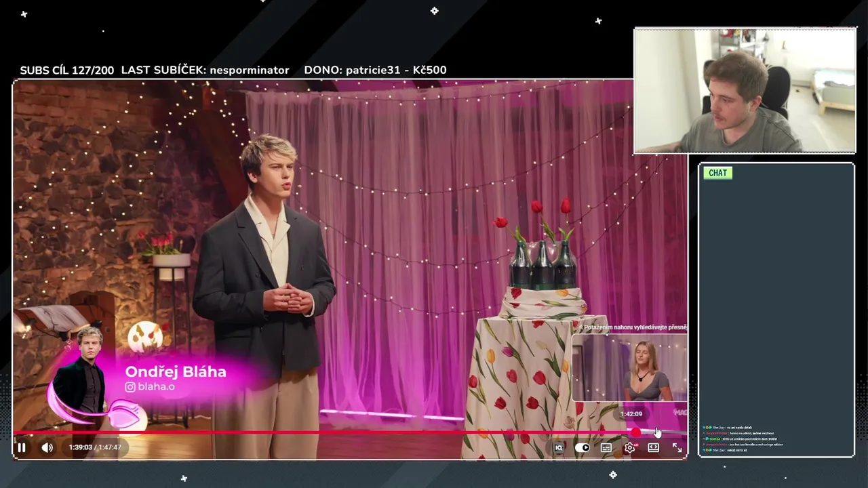The image size is (868, 488).
Task: Open the IQ video enhancement icon
Action: coord(559,447)
